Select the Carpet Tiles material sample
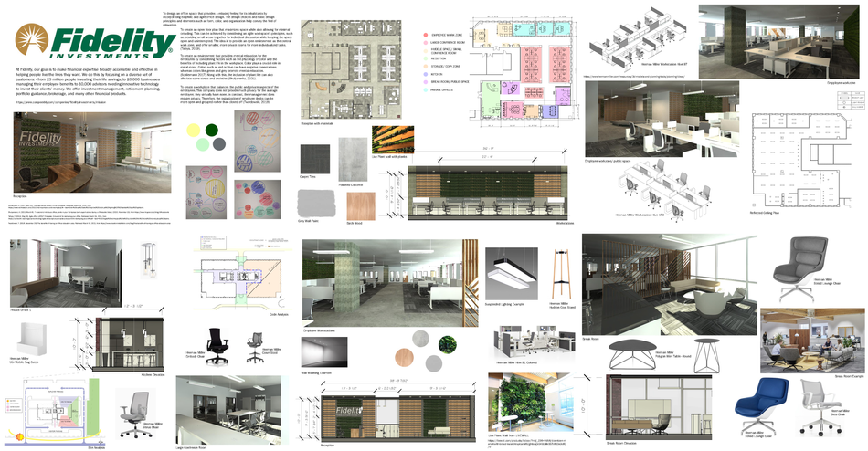Screen dimensions: 868x451 point(315,160)
